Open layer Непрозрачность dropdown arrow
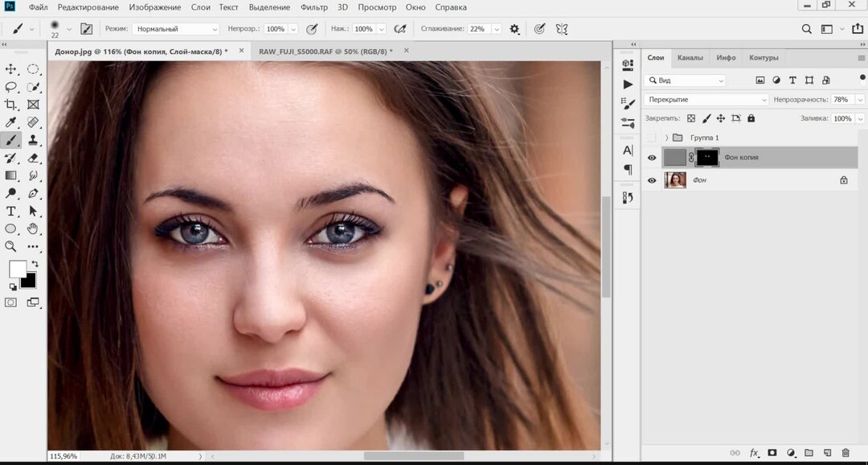The height and width of the screenshot is (465, 868). [x=860, y=100]
